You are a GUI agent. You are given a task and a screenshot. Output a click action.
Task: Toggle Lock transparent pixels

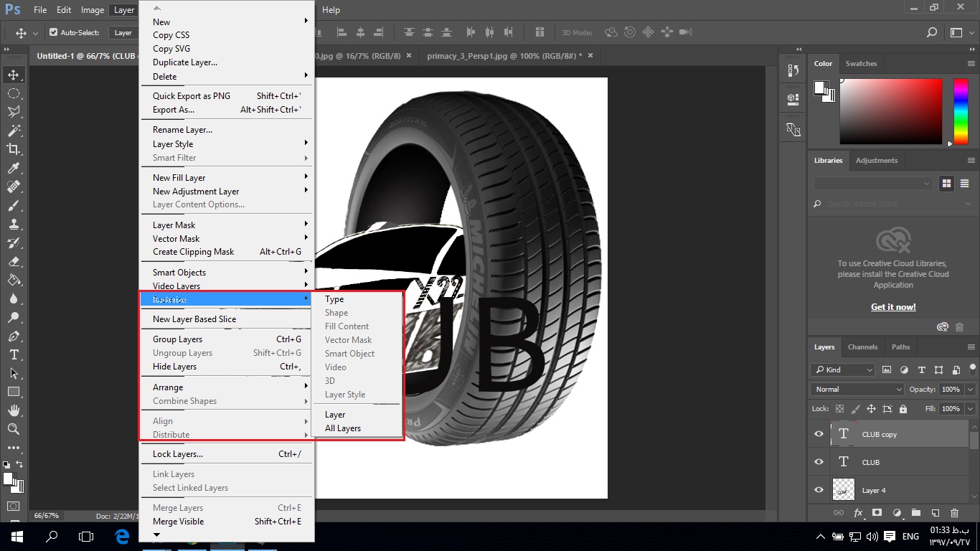pyautogui.click(x=839, y=409)
